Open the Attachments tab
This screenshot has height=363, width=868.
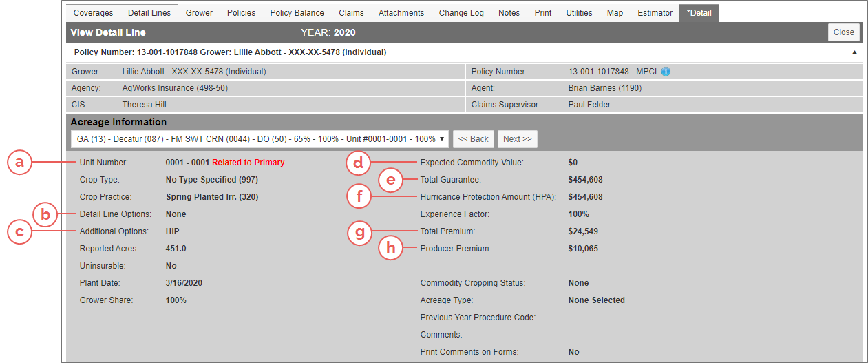401,13
